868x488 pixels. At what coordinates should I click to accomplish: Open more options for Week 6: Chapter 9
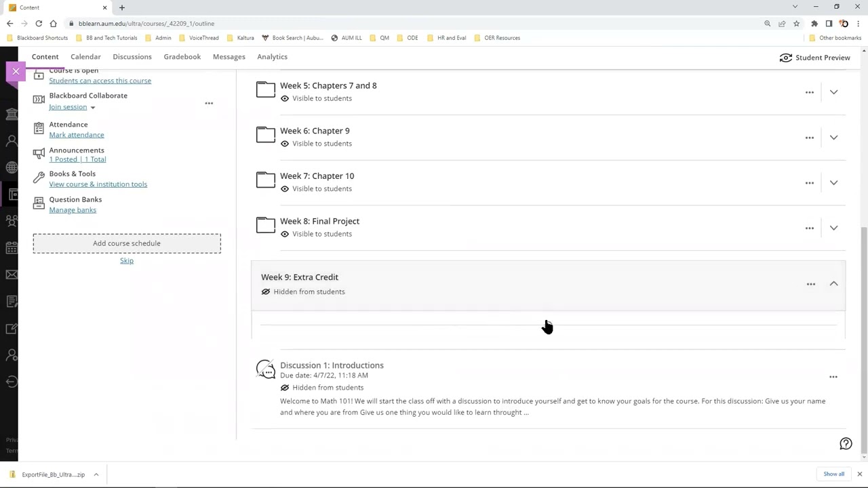pos(809,138)
